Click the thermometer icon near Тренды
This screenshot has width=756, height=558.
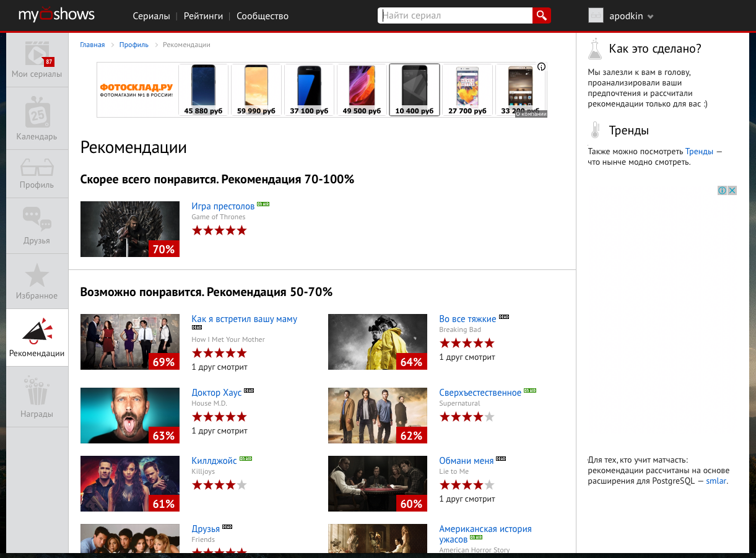(595, 130)
